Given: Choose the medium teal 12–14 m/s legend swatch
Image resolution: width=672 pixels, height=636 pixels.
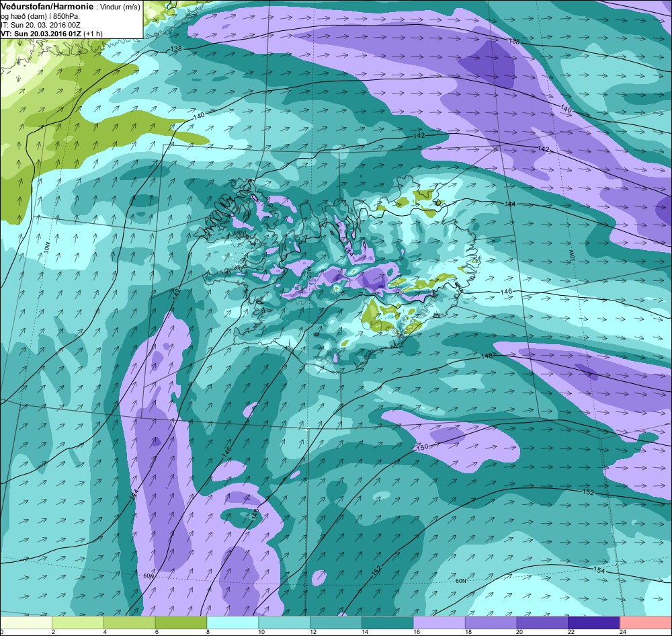Looking at the screenshot, I should [336, 623].
